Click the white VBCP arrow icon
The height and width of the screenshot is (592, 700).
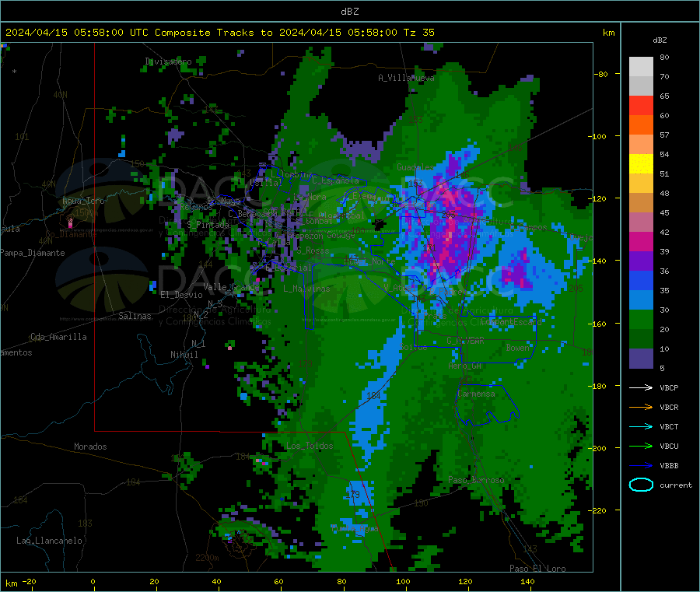pos(641,387)
